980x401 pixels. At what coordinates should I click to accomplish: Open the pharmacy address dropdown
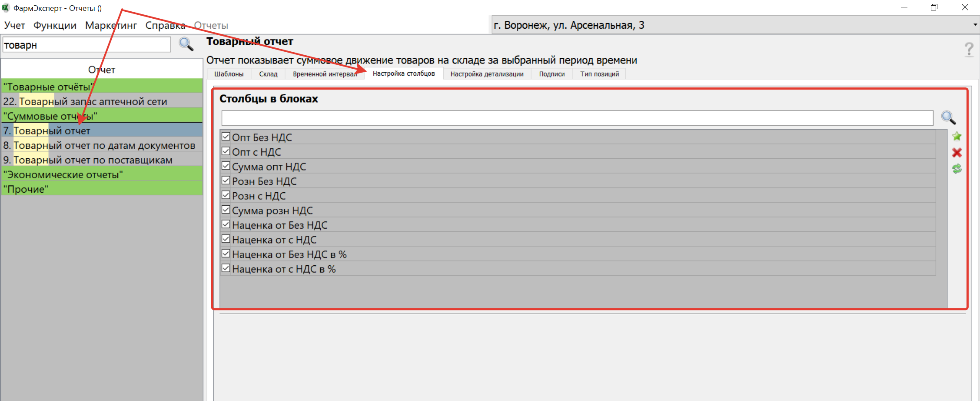(x=975, y=25)
